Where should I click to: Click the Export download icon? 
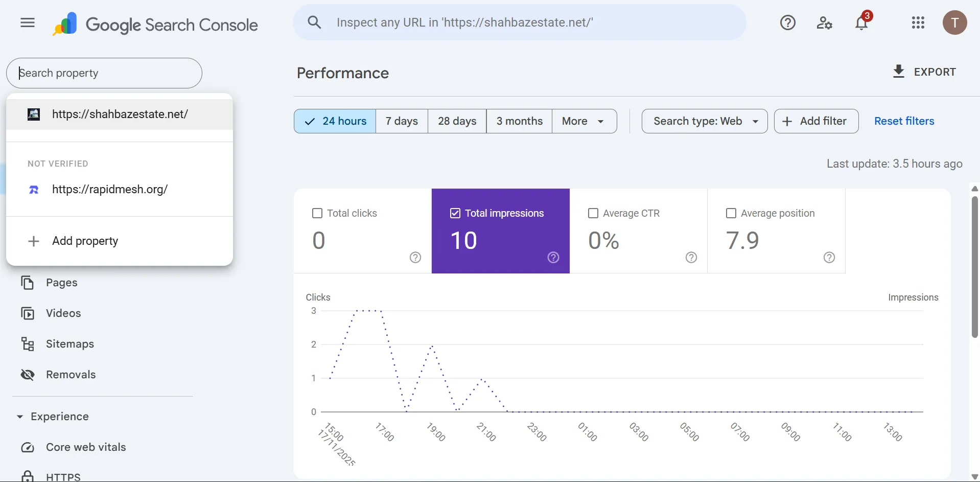[x=898, y=72]
